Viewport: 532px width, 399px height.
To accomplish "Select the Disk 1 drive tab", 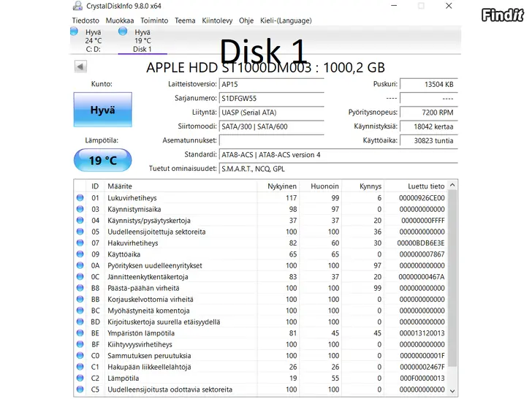I will pos(142,49).
